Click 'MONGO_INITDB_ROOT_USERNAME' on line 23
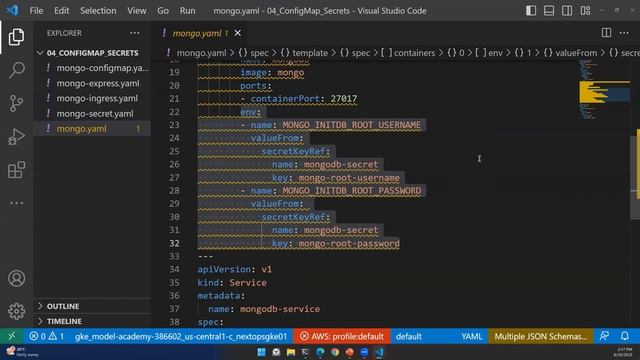640x360 pixels. [x=351, y=125]
